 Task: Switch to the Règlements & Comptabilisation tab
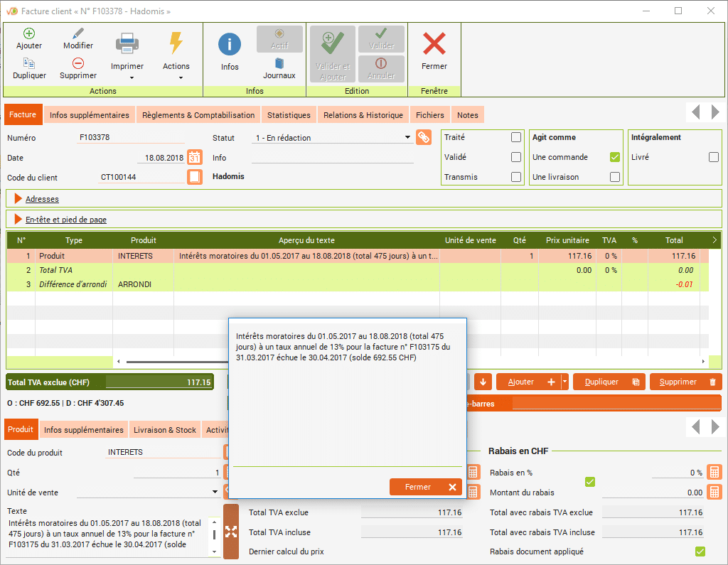pos(198,115)
